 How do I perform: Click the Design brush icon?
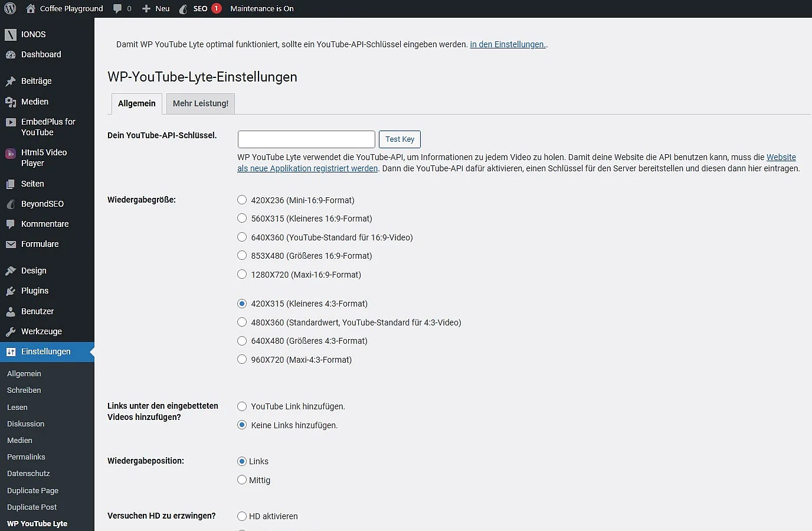[x=11, y=271]
